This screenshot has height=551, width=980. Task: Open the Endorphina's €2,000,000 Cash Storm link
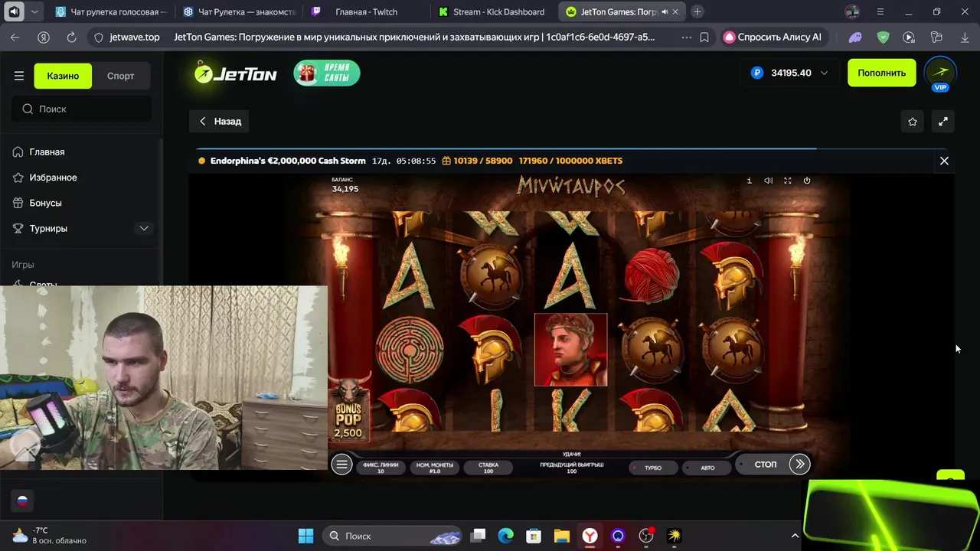pyautogui.click(x=288, y=161)
